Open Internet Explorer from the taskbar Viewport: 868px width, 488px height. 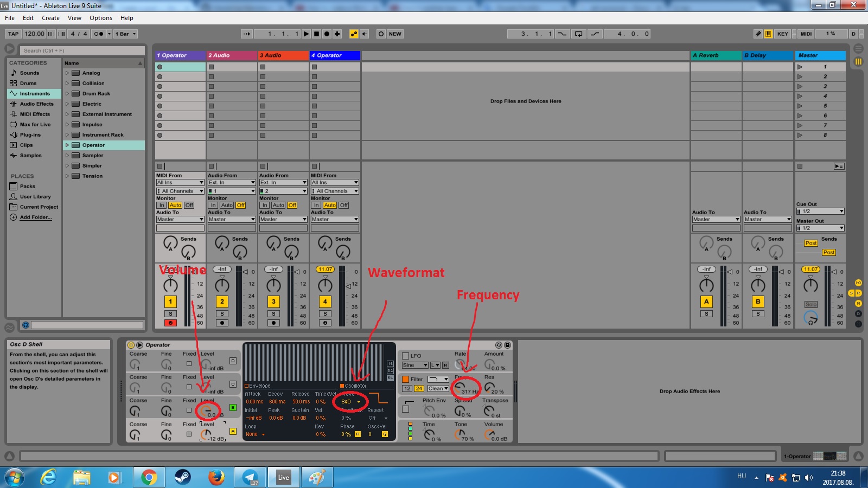pos(49,477)
